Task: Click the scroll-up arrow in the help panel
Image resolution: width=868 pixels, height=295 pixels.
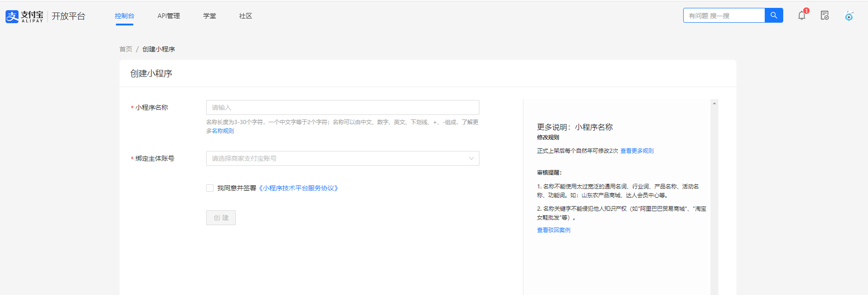Action: pyautogui.click(x=714, y=103)
